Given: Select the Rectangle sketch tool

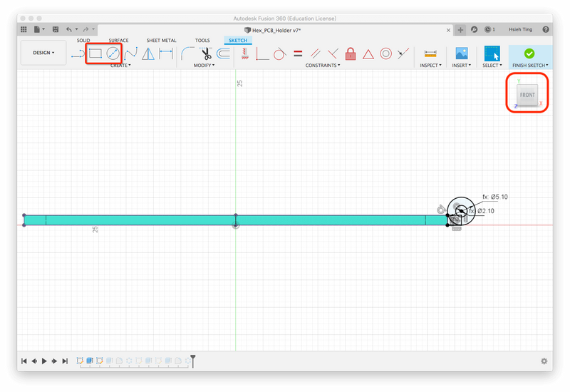Looking at the screenshot, I should [x=95, y=53].
